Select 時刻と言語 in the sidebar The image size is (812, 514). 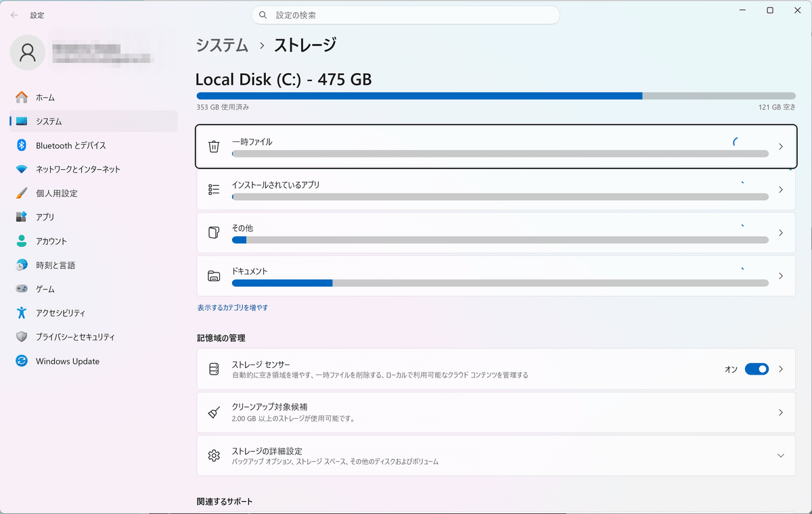pos(55,265)
